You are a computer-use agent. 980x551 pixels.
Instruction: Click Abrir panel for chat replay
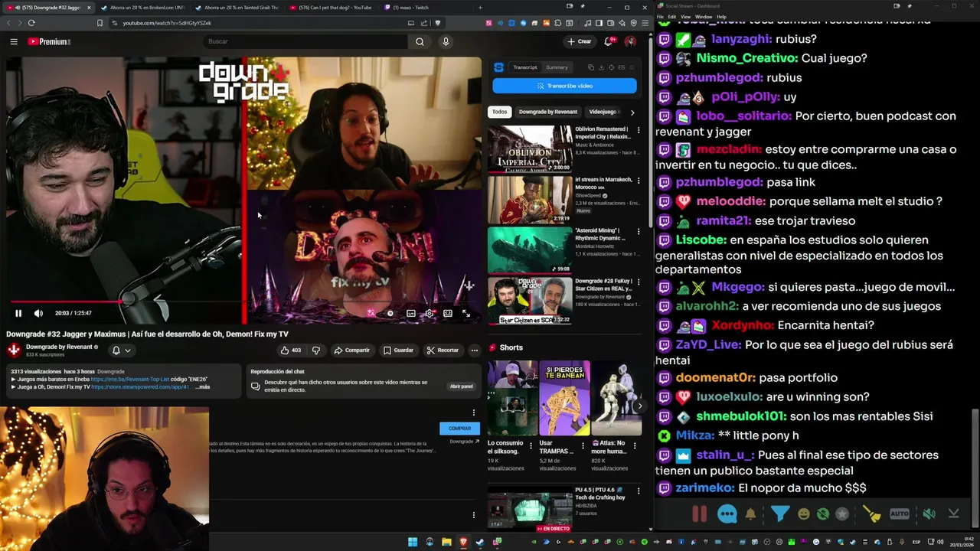click(x=461, y=386)
